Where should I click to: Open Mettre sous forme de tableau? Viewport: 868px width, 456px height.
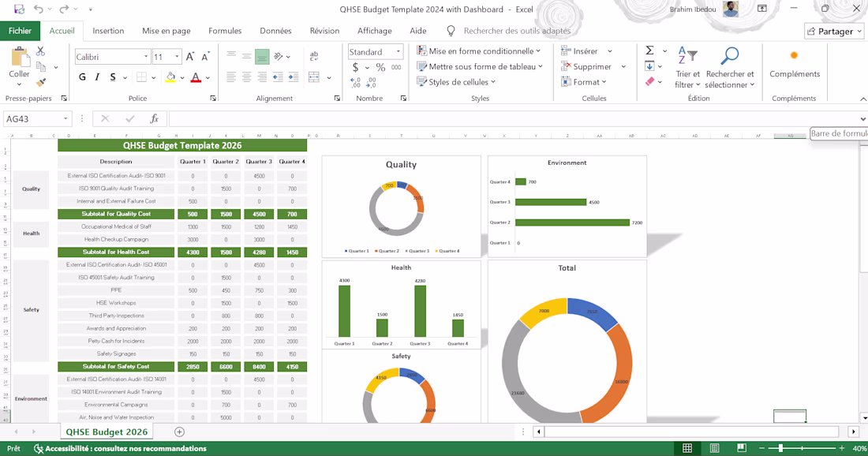480,66
